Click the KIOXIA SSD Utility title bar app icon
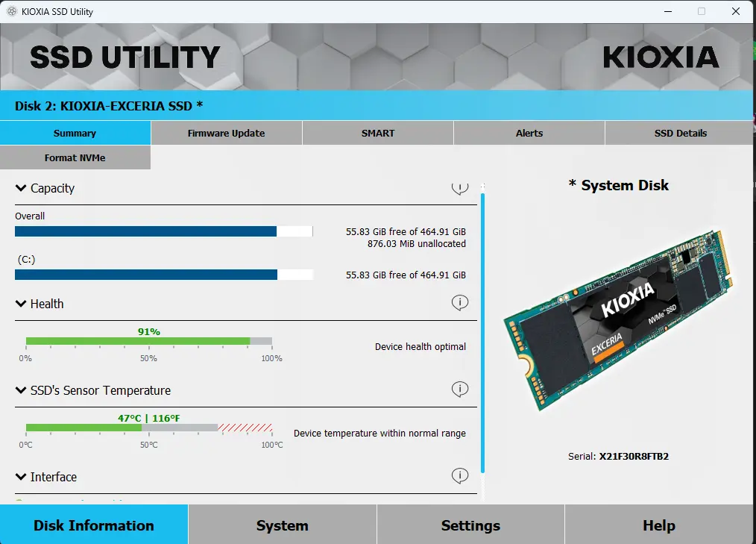 12,11
